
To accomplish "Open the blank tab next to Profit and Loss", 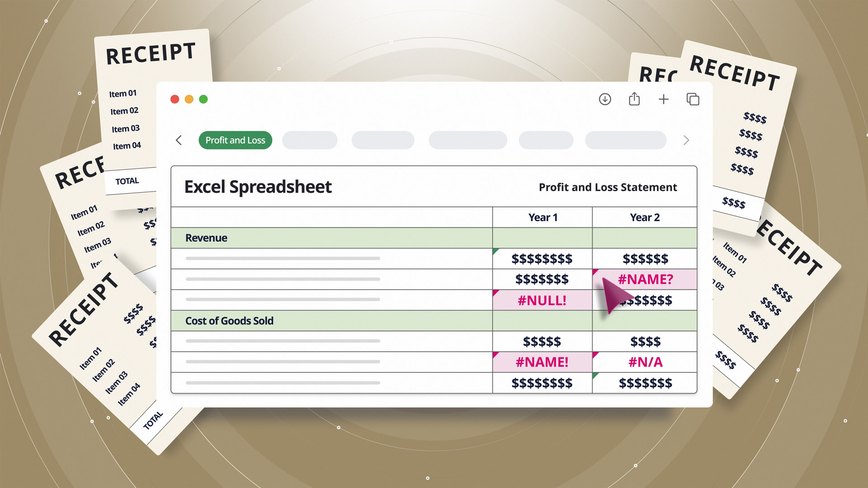I will coord(310,140).
